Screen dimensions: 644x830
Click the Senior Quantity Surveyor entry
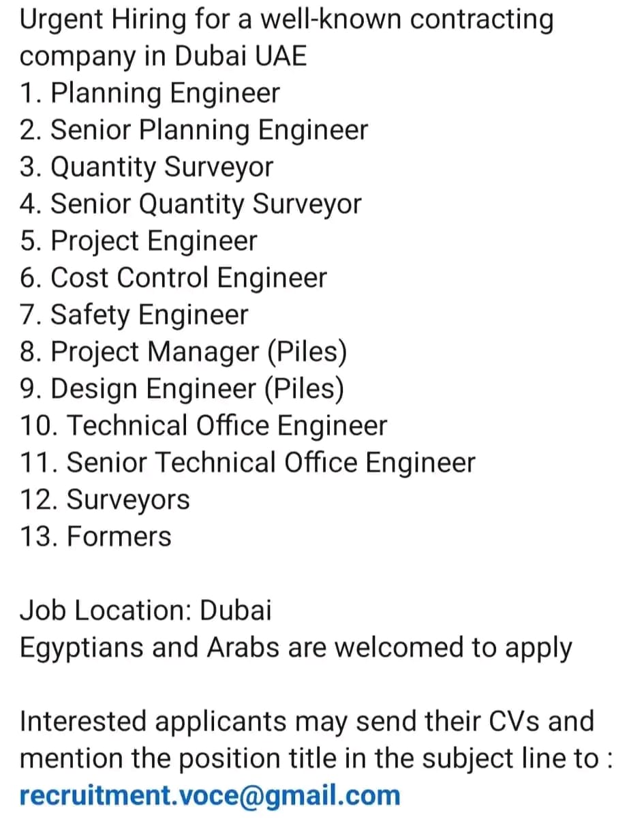coord(191,204)
